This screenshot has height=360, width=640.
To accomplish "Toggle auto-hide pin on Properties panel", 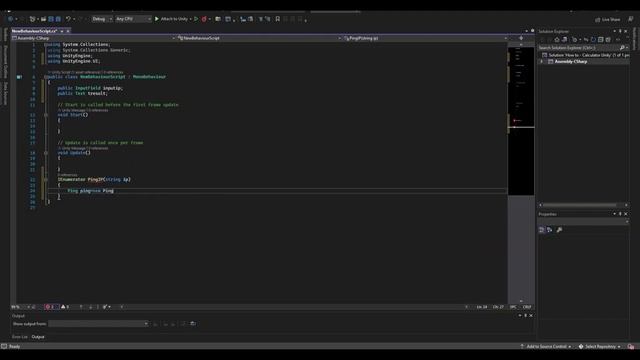I will pos(620,214).
